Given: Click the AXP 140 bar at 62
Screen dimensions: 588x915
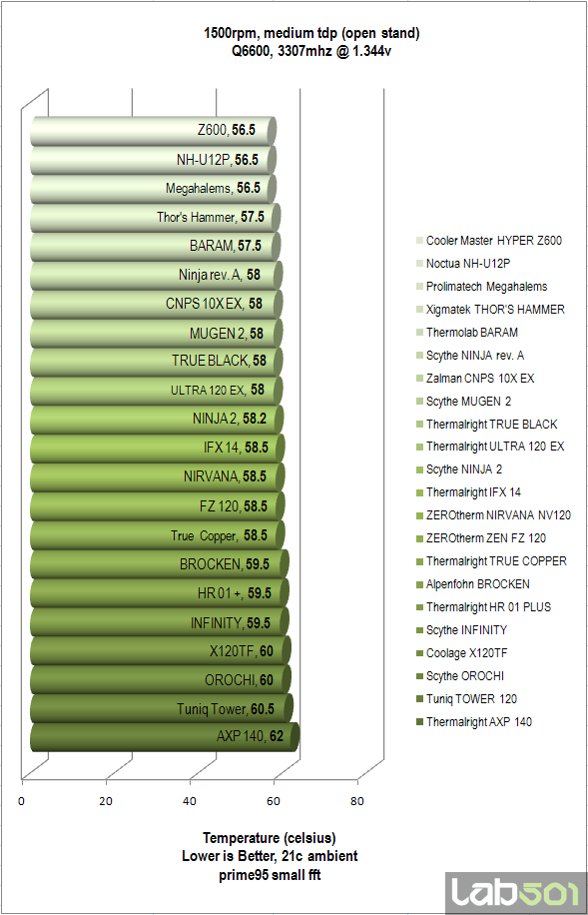Looking at the screenshot, I should point(165,737).
